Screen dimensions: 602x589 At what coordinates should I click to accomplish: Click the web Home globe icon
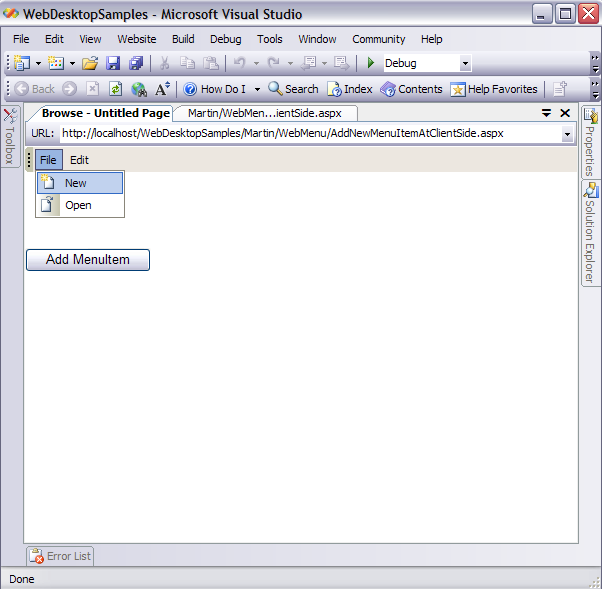[139, 89]
